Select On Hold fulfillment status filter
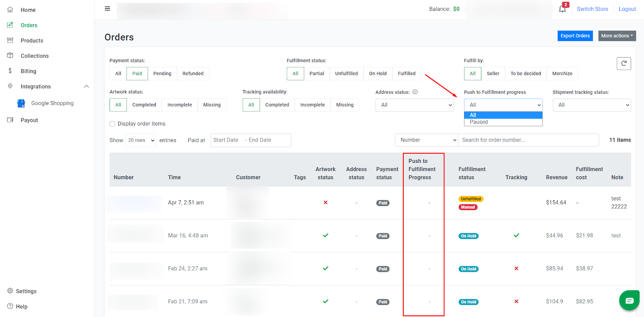644x317 pixels. (378, 74)
